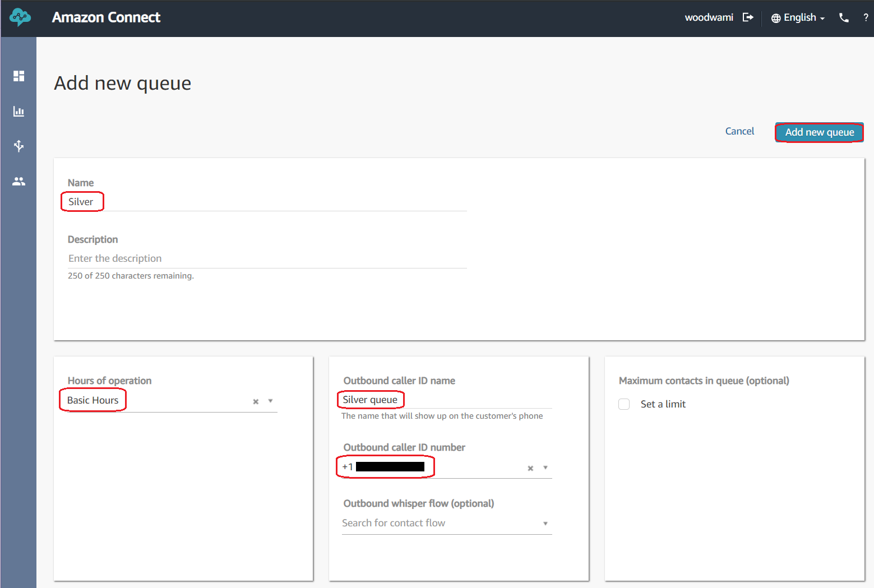
Task: Click the woodwami username
Action: tap(709, 17)
